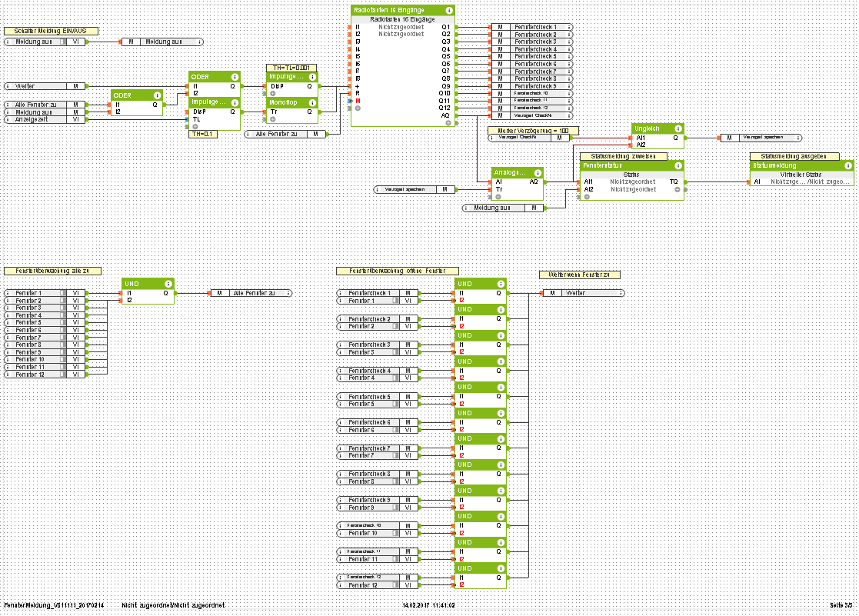The image size is (859, 616).
Task: Select Meldung aus virtual input at top left
Action: (45, 42)
